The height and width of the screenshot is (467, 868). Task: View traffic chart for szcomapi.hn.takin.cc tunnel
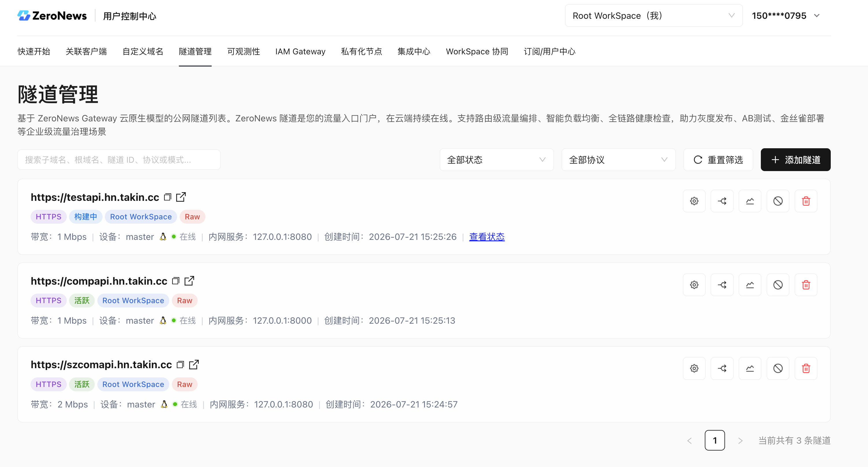(x=750, y=368)
